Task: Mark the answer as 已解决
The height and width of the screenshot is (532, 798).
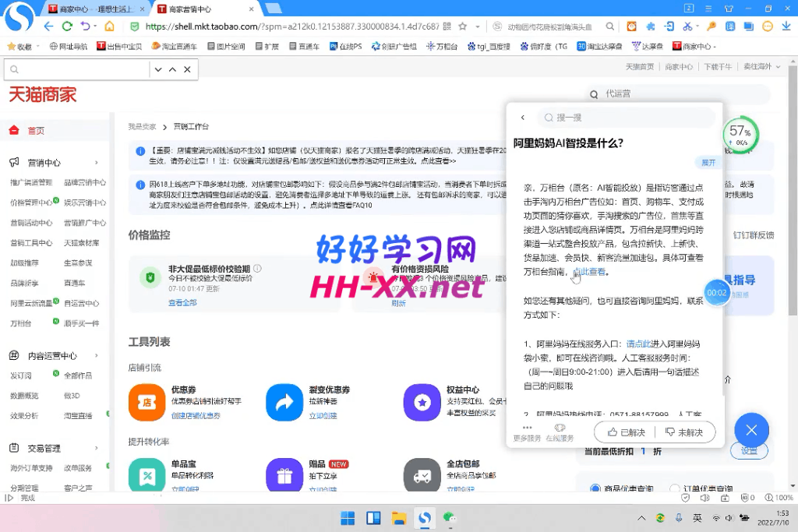Action: point(626,432)
